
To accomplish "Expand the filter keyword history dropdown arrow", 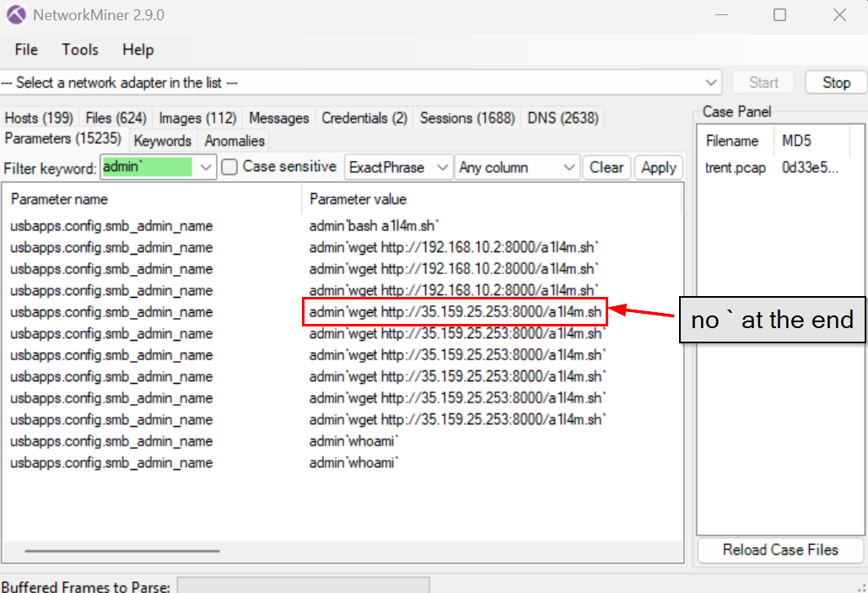I will click(x=205, y=167).
